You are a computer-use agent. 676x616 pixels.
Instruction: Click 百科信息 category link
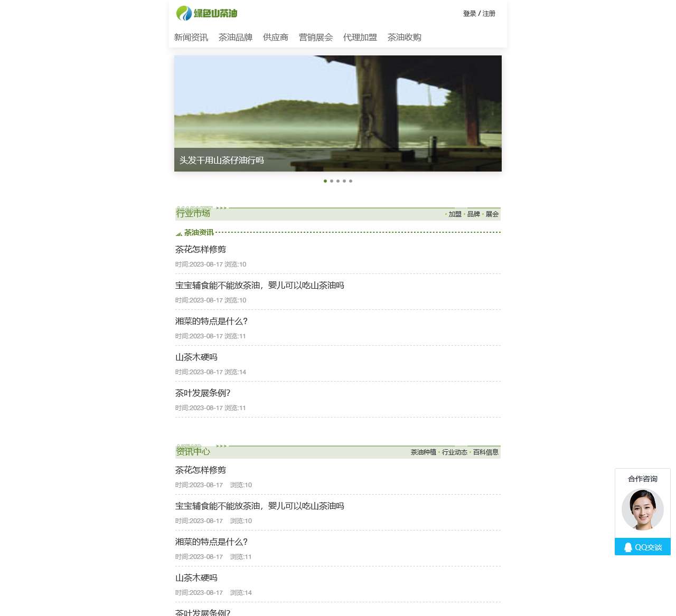(486, 452)
